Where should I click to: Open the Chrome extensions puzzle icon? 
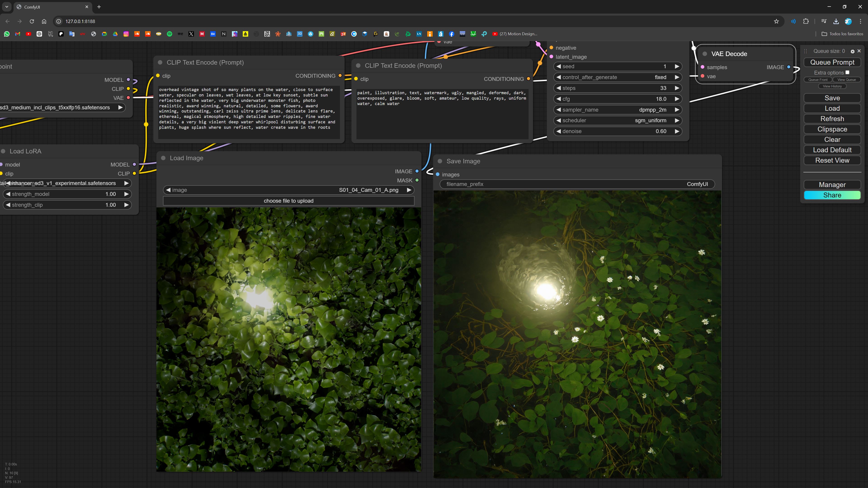[x=806, y=21]
